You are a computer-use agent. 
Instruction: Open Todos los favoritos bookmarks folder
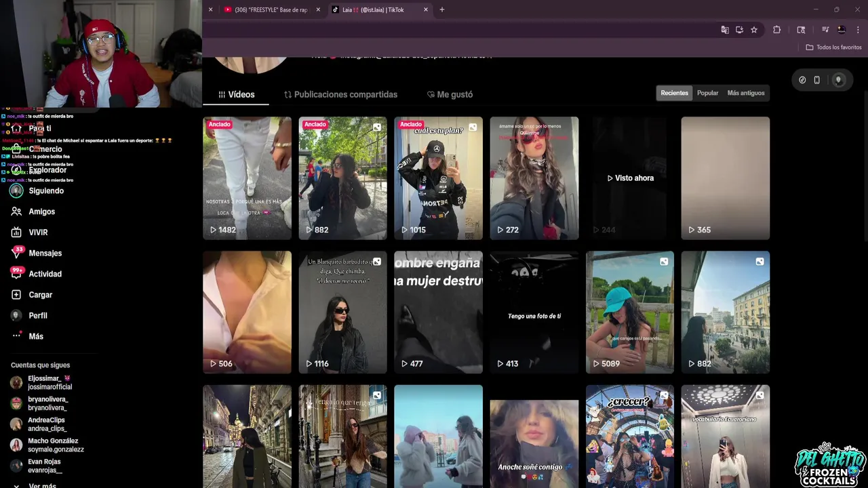pos(833,47)
